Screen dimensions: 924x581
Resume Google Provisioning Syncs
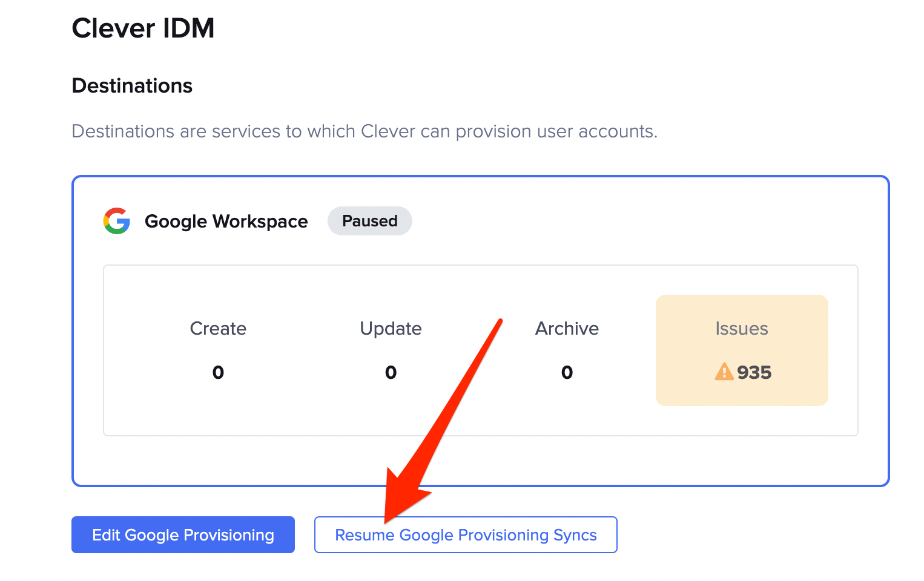point(466,534)
